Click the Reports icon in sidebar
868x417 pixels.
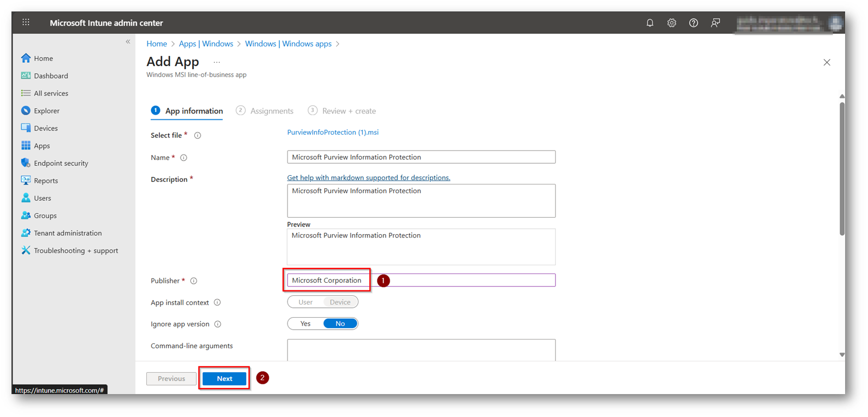tap(26, 180)
